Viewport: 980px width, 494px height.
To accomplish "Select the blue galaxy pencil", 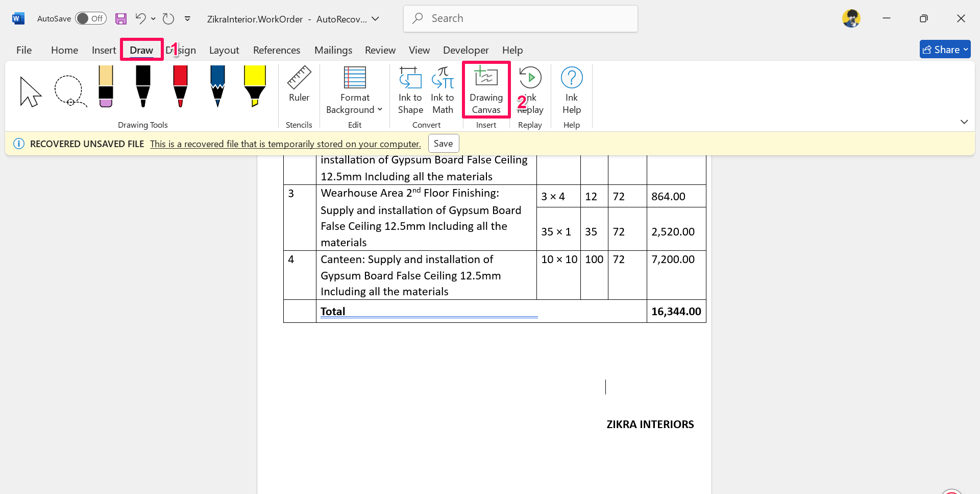I will point(217,86).
